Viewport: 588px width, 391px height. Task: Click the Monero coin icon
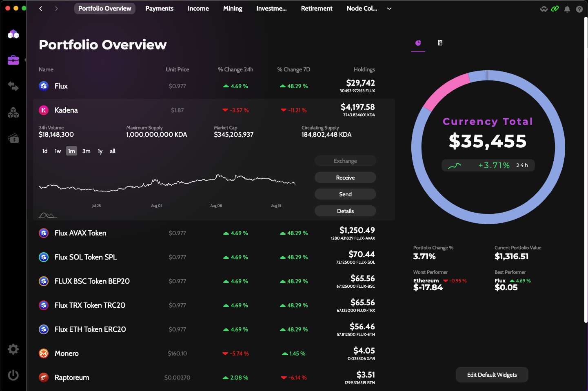[44, 353]
